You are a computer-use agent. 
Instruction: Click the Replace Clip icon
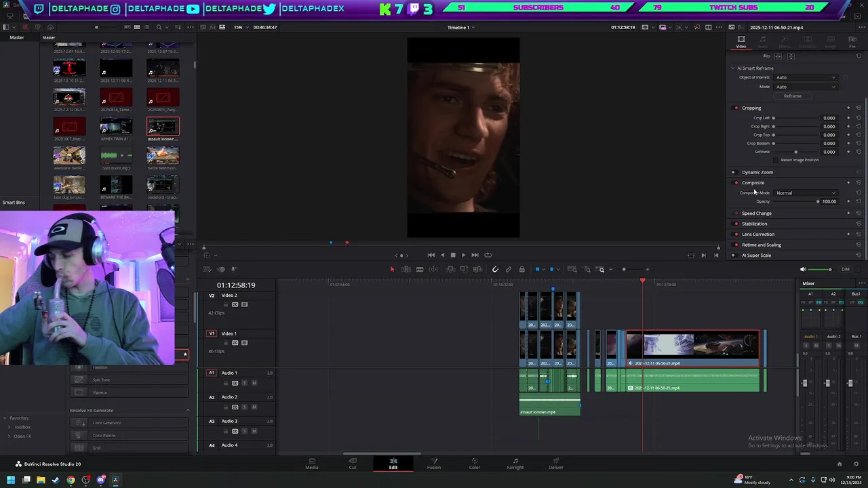477,269
